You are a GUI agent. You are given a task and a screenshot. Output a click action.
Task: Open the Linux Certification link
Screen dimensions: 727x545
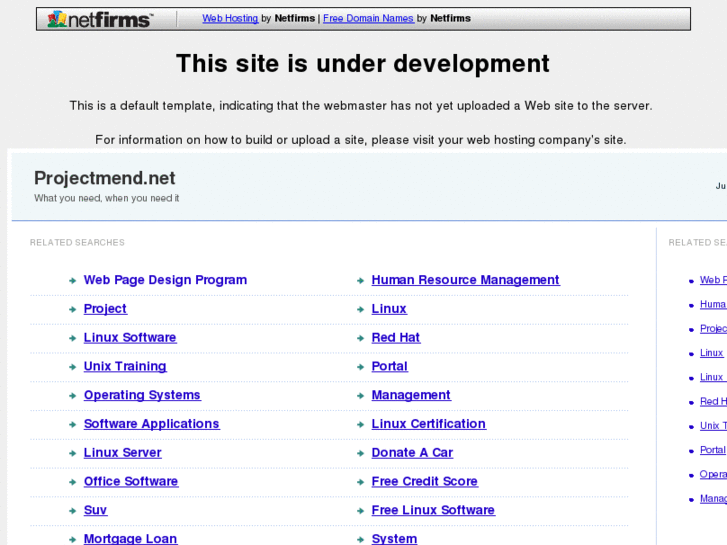click(428, 423)
